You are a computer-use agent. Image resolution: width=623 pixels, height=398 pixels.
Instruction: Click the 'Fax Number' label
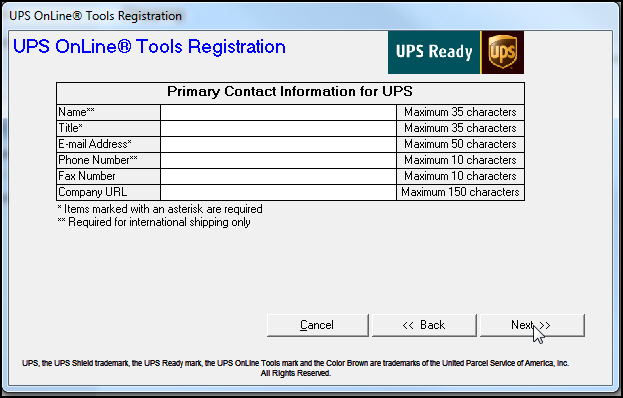[87, 176]
